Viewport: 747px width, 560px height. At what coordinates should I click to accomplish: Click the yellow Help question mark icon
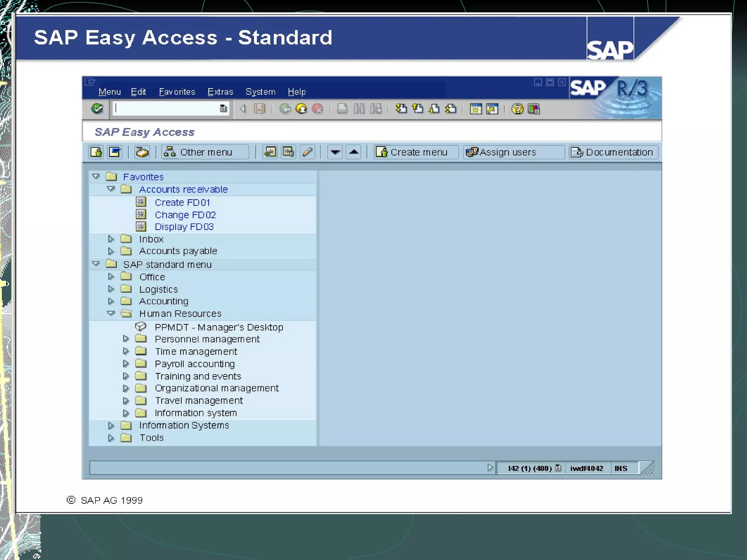[517, 109]
